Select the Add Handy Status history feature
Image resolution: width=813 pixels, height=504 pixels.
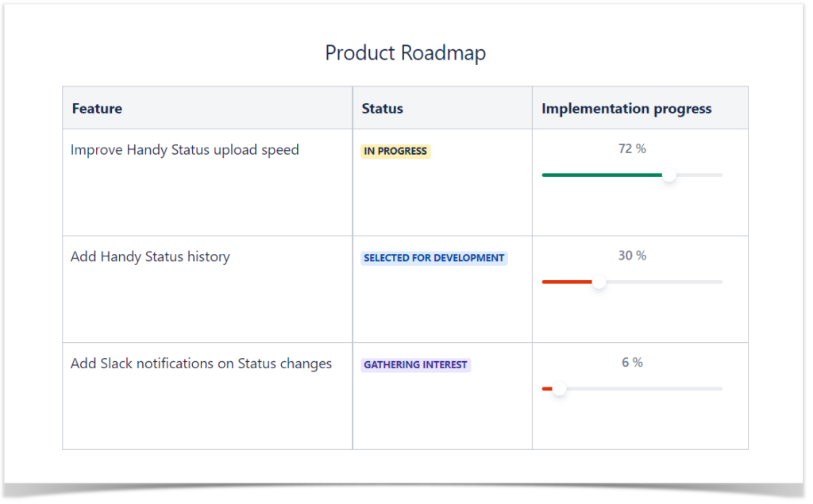151,256
